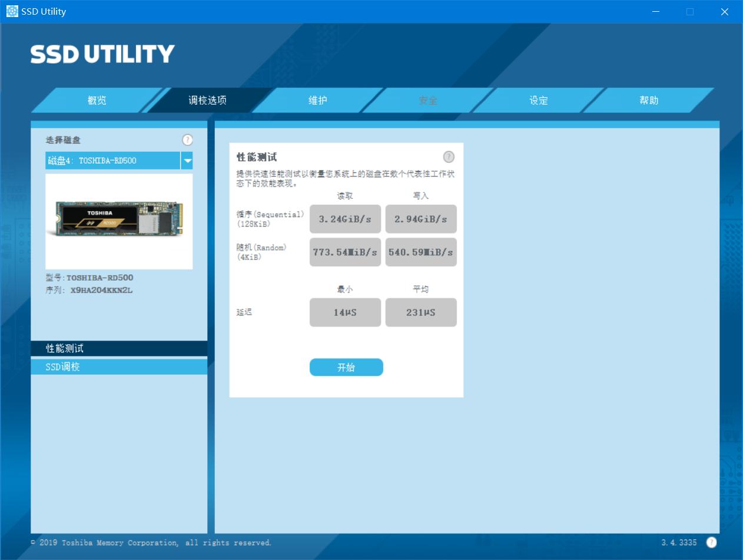Click the 性能测试 panel heading

click(257, 157)
